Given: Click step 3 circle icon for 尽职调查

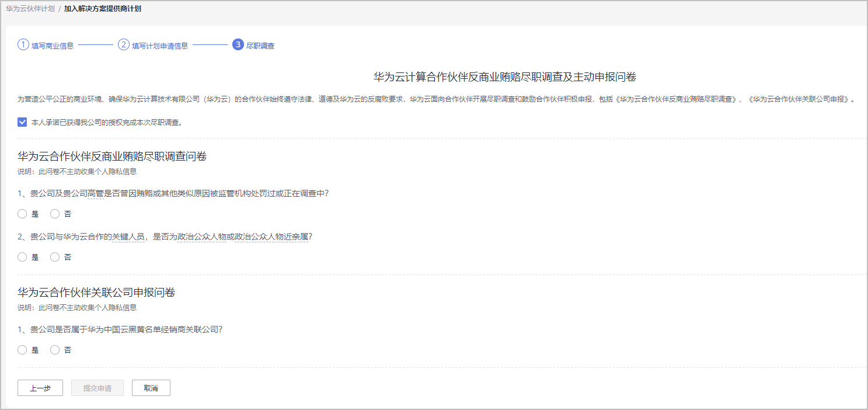Looking at the screenshot, I should [238, 45].
